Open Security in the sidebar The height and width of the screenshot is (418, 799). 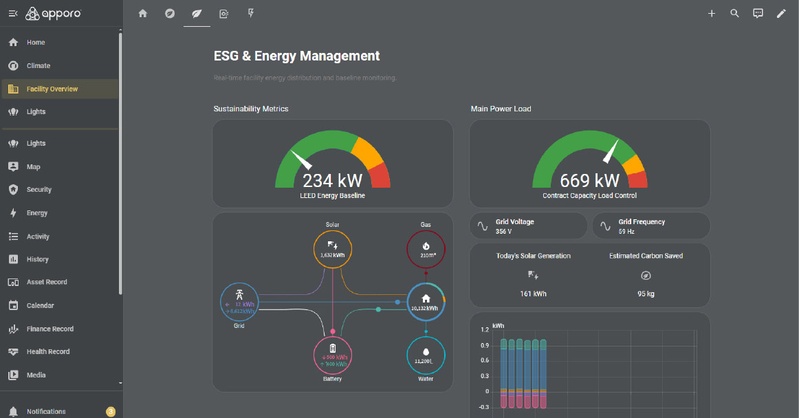coord(60,190)
